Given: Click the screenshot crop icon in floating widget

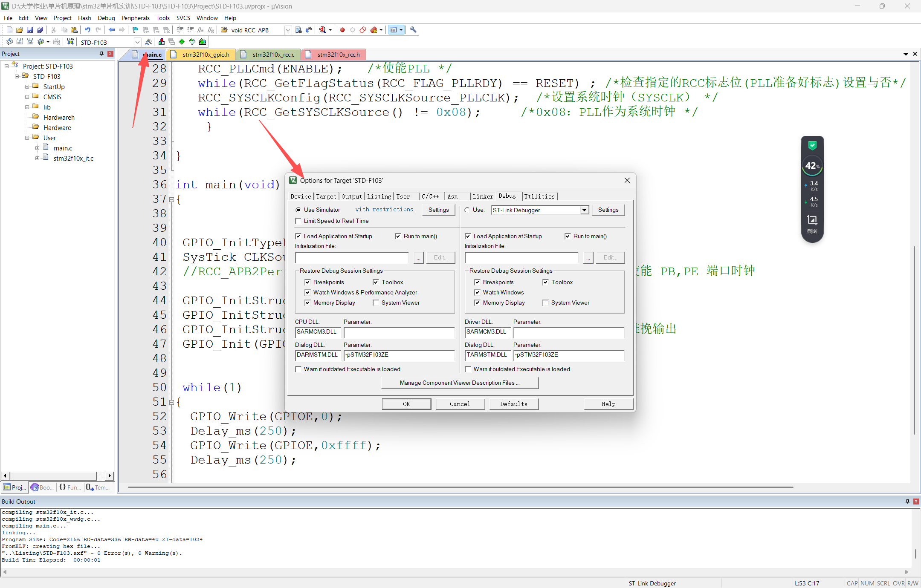Looking at the screenshot, I should (812, 220).
